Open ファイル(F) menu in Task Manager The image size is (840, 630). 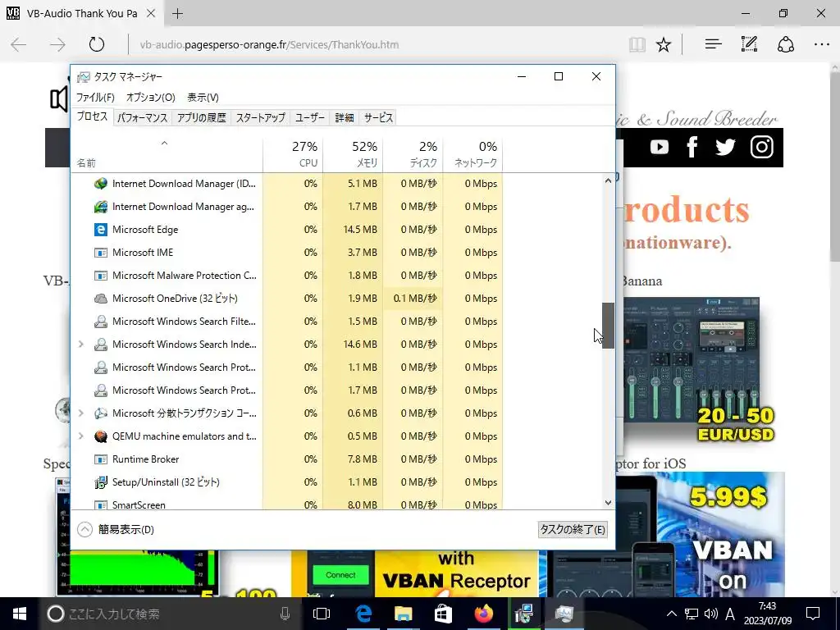pyautogui.click(x=95, y=98)
